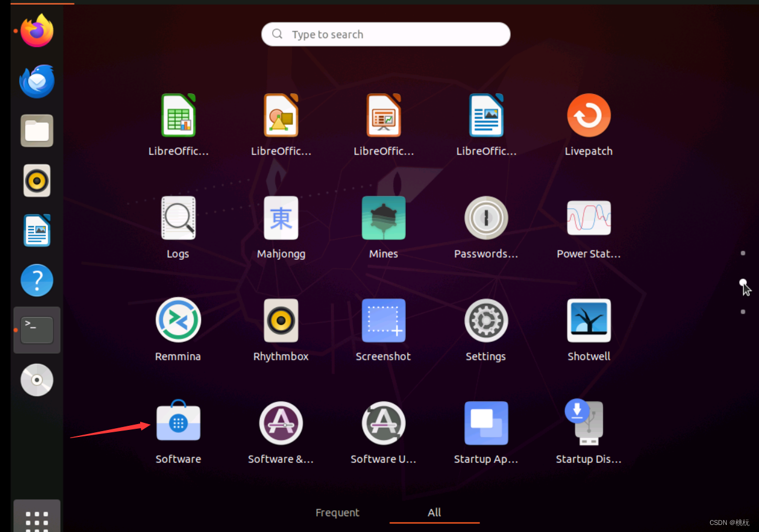The width and height of the screenshot is (759, 532).
Task: Open the Mines game
Action: pyautogui.click(x=384, y=218)
